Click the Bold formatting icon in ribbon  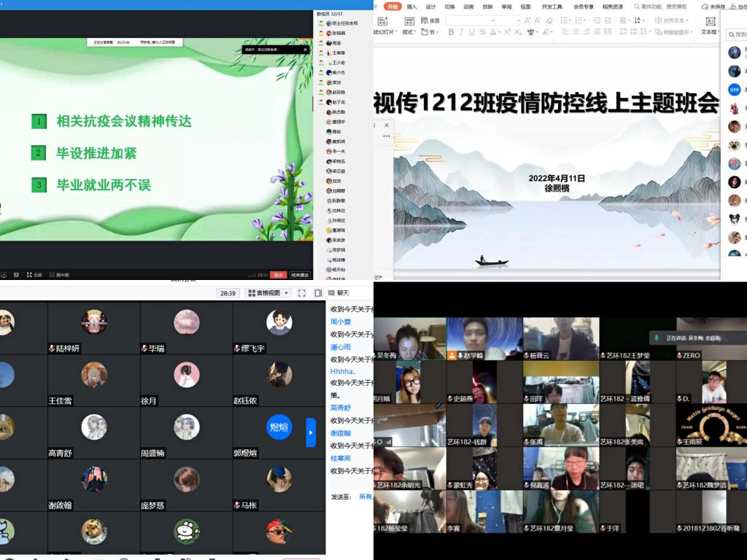[452, 32]
